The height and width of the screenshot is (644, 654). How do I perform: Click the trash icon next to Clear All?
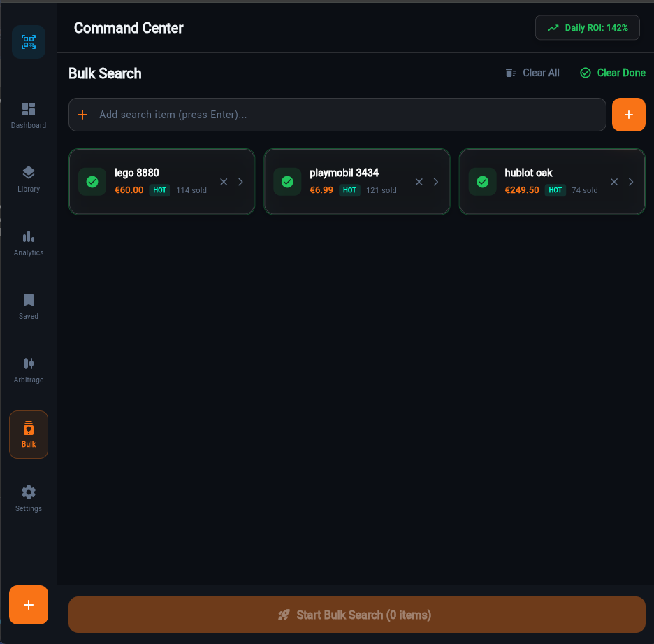click(511, 72)
